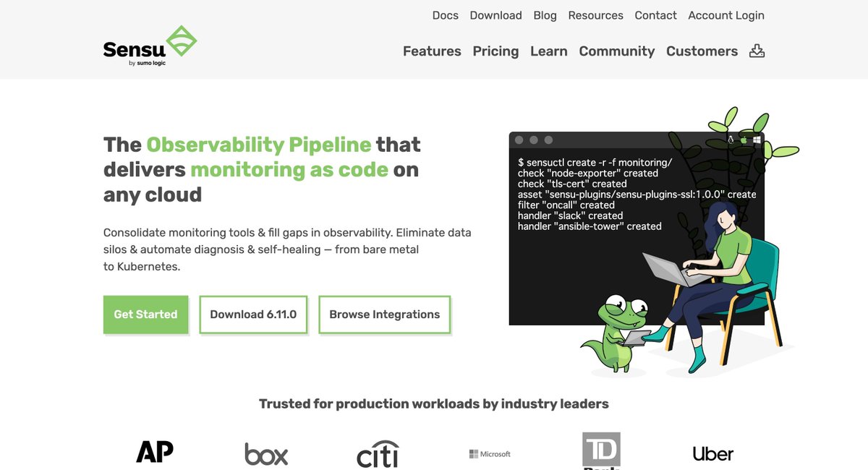Select the Linux penguin icon in terminal
The height and width of the screenshot is (470, 868).
731,140
